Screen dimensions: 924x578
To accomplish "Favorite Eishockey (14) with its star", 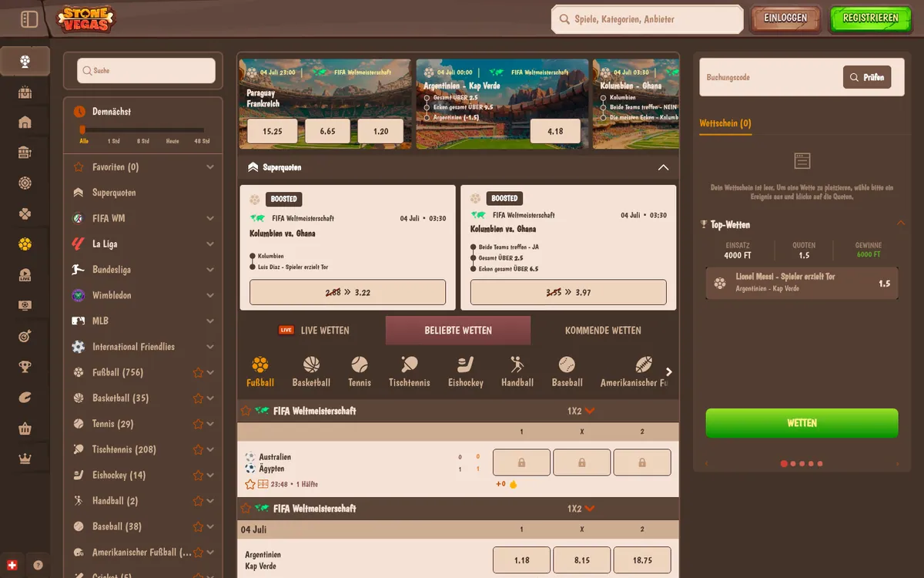I will point(198,476).
